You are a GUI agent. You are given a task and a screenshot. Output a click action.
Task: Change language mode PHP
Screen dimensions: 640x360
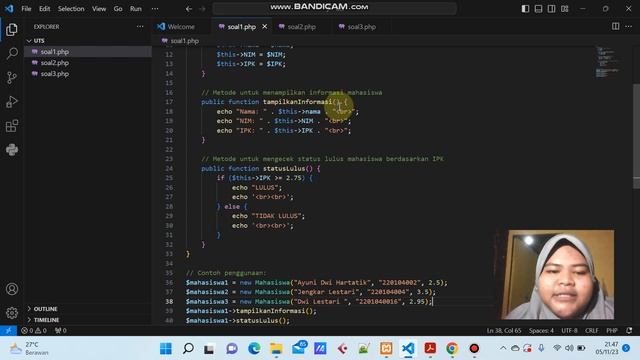(x=611, y=331)
